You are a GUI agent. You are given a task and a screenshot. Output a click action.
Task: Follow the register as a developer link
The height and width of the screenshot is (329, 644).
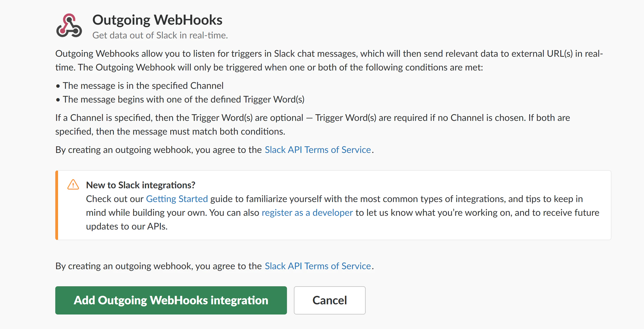tap(307, 212)
